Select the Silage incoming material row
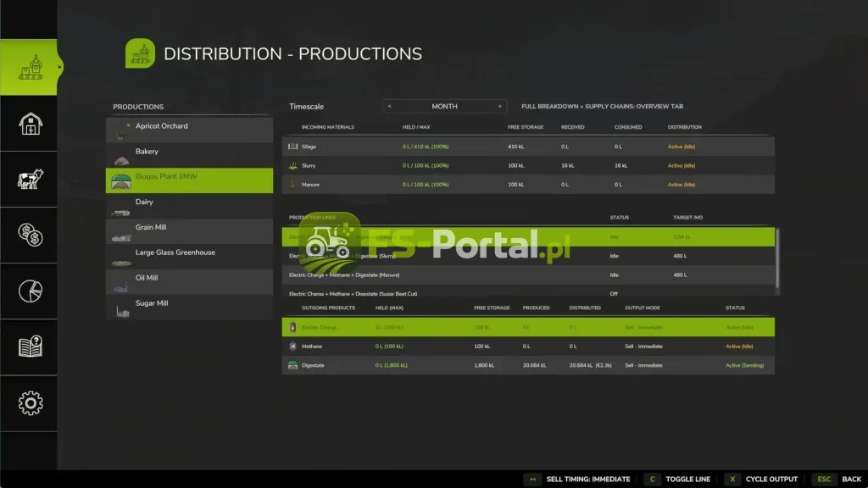Screen dimensions: 868x488 (528, 147)
